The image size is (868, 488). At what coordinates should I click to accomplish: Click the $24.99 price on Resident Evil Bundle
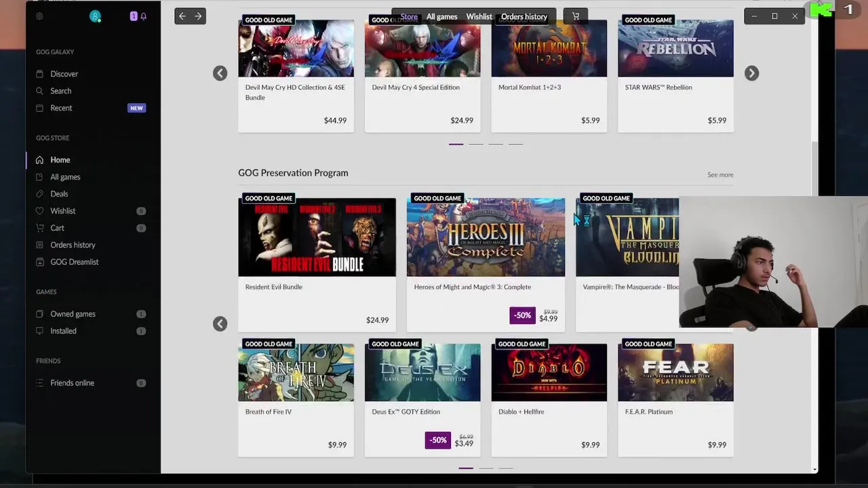point(377,320)
